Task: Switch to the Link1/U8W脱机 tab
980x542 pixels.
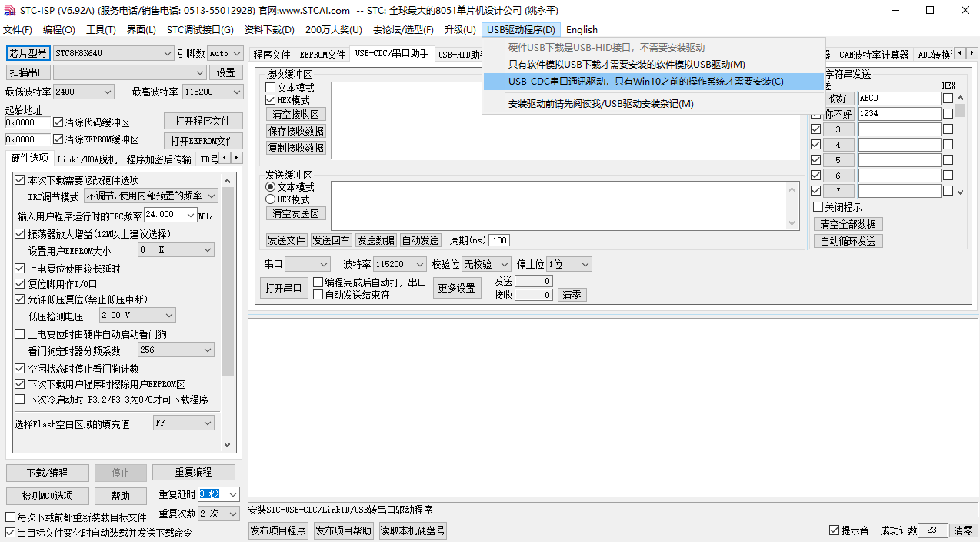Action: pos(87,159)
